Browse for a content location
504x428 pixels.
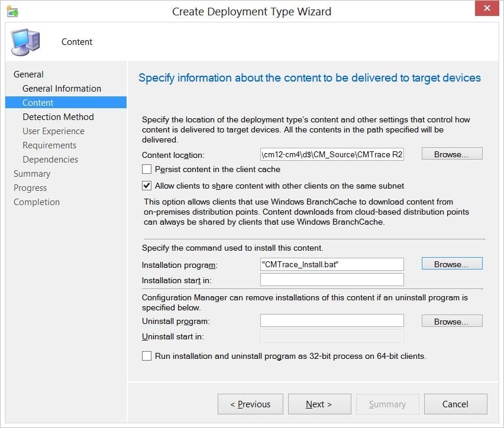coord(451,154)
